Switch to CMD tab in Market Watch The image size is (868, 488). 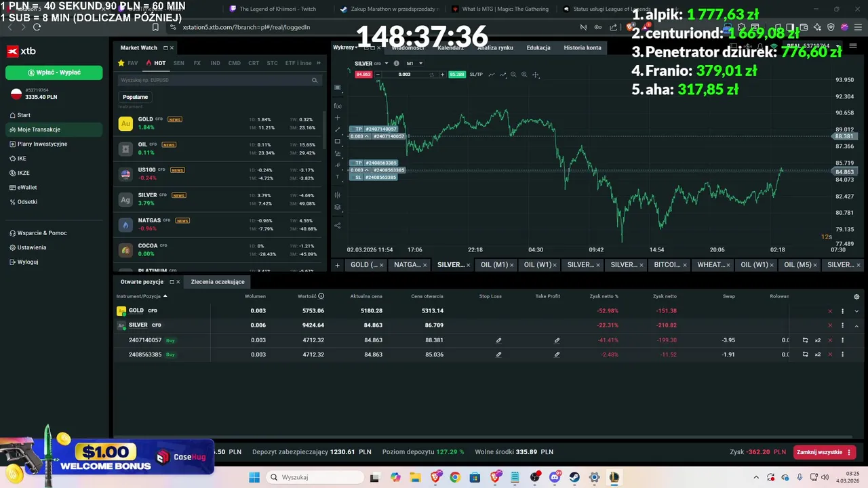coord(234,63)
